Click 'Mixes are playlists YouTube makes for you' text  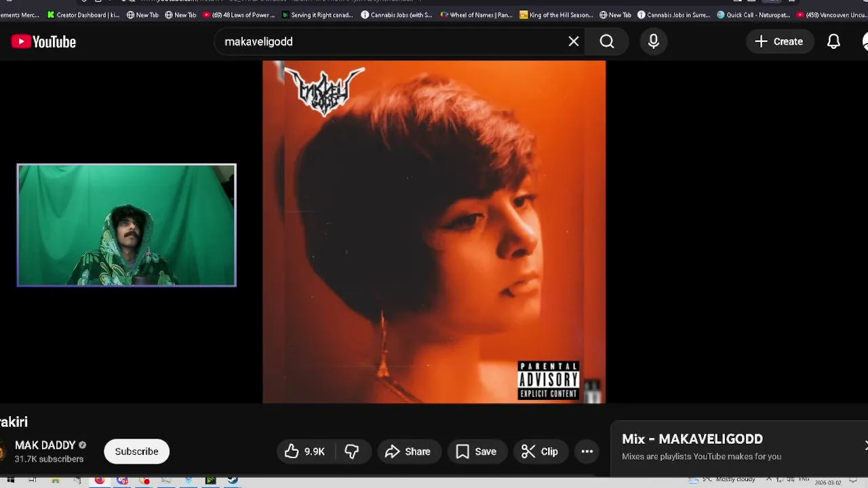701,457
